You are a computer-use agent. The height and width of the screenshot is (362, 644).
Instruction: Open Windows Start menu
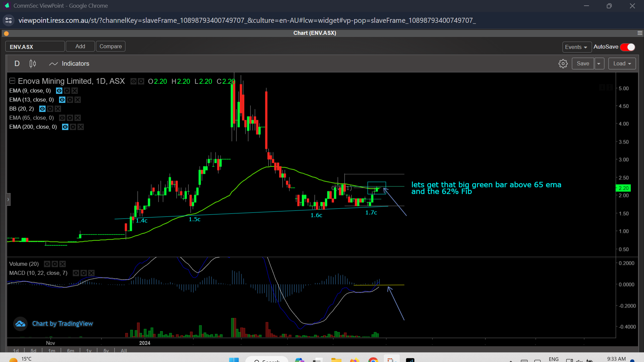click(x=234, y=360)
